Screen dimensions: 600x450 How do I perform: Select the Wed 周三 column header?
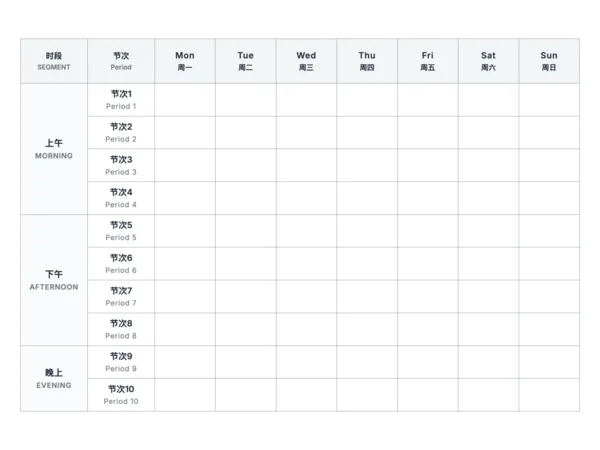pos(306,61)
